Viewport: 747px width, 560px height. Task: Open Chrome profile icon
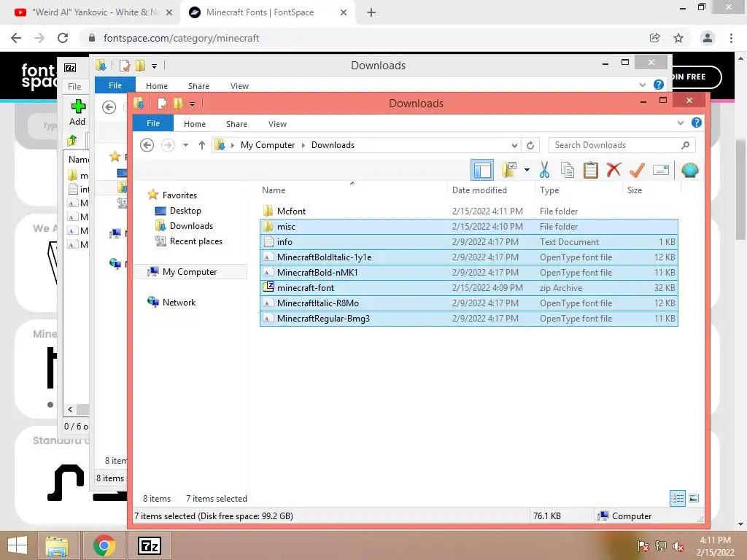click(x=708, y=38)
